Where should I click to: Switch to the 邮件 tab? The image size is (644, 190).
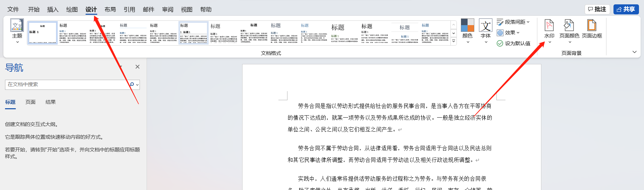(x=148, y=9)
